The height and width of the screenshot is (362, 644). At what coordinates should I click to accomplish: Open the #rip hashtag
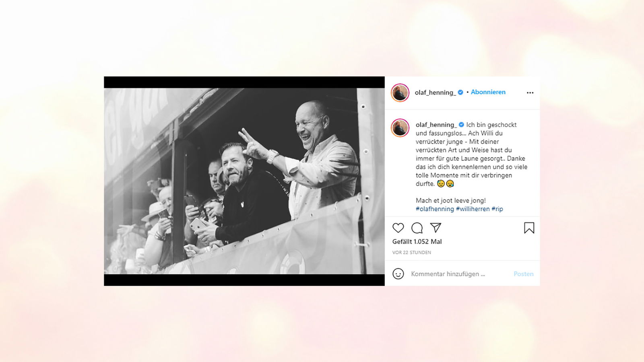[x=497, y=209]
